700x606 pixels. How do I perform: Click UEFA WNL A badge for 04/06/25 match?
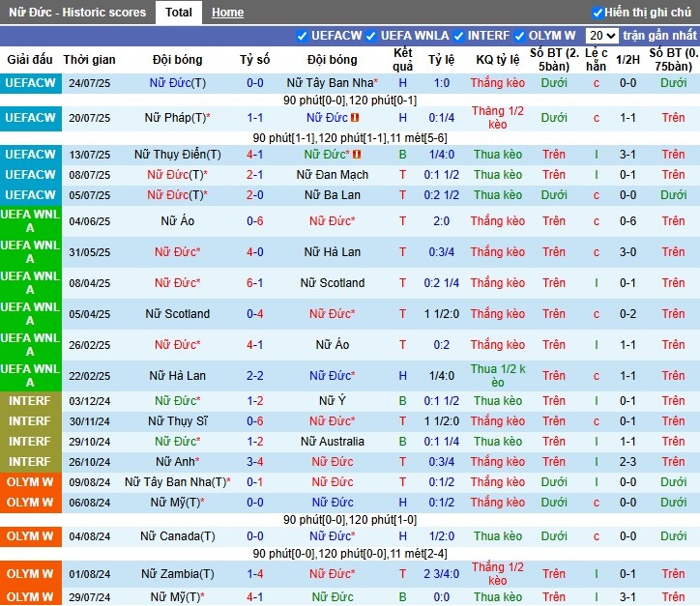pyautogui.click(x=29, y=221)
